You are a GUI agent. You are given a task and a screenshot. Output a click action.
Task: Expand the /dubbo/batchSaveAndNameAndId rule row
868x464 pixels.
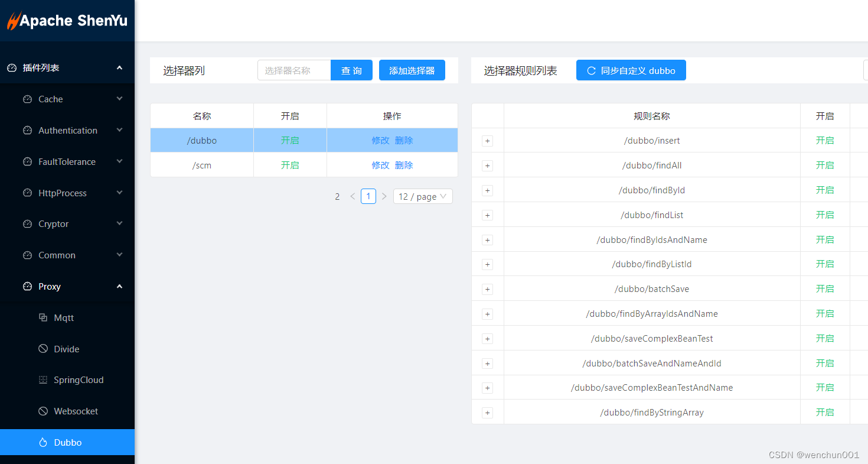(x=487, y=364)
